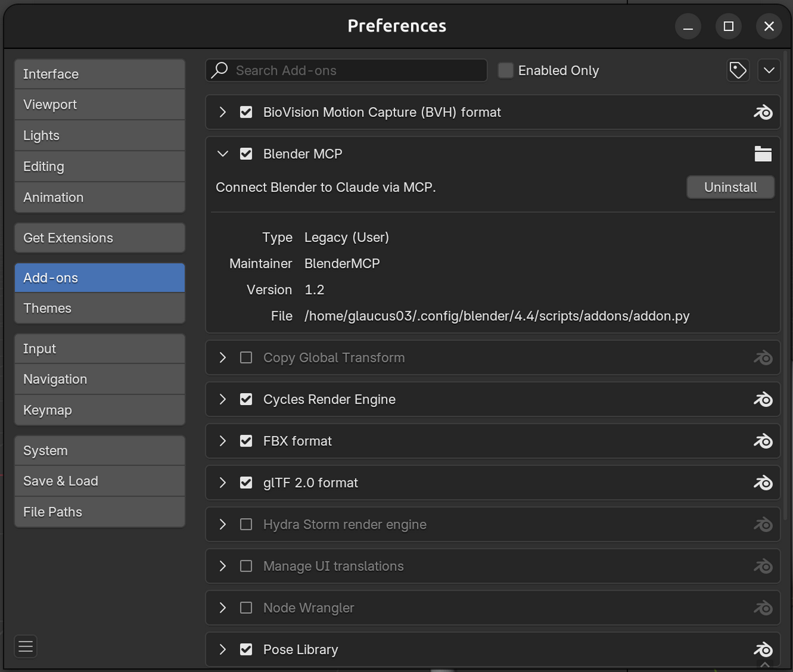Screen dimensions: 793x672
Task: Switch to Themes preferences
Action: tap(100, 308)
